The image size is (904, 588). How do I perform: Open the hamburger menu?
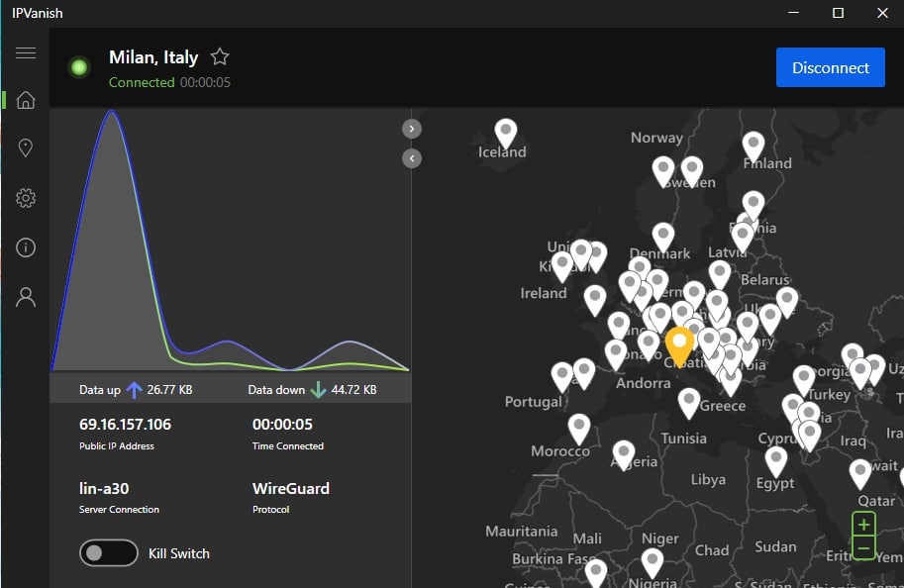pos(26,53)
